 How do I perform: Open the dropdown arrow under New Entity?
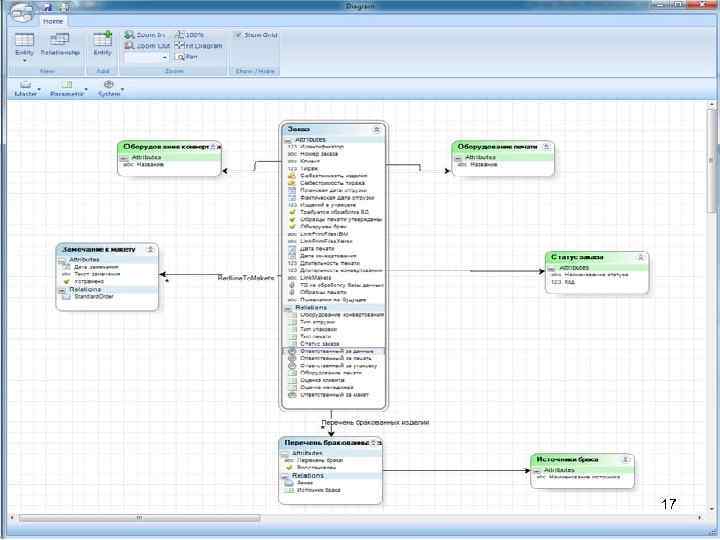pos(24,61)
